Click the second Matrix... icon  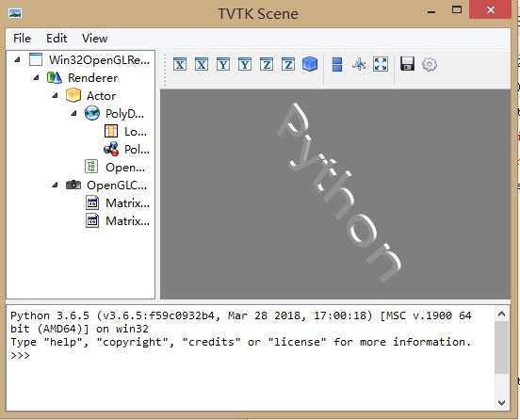[92, 220]
